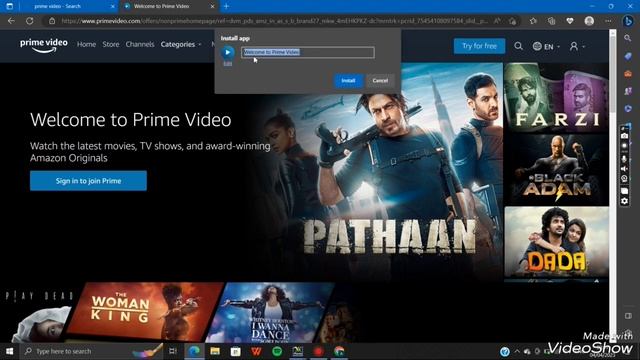Click the Edge sidebar search icon
Image resolution: width=640 pixels, height=360 pixels.
click(x=628, y=38)
